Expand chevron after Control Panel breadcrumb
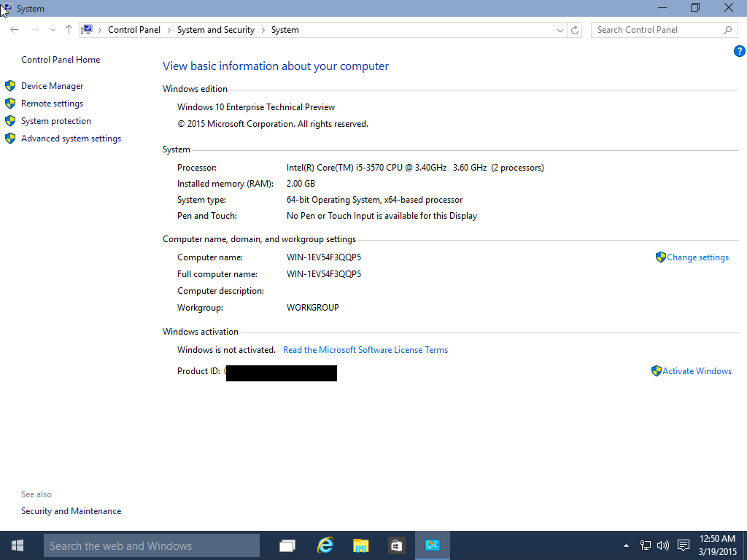 169,30
